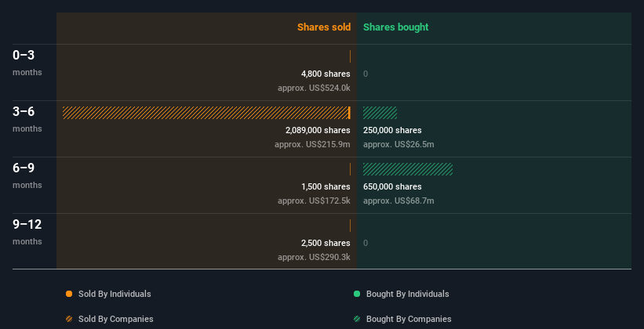Click the zero bought value in 0–3 months row
Image resolution: width=644 pixels, height=329 pixels.
366,74
